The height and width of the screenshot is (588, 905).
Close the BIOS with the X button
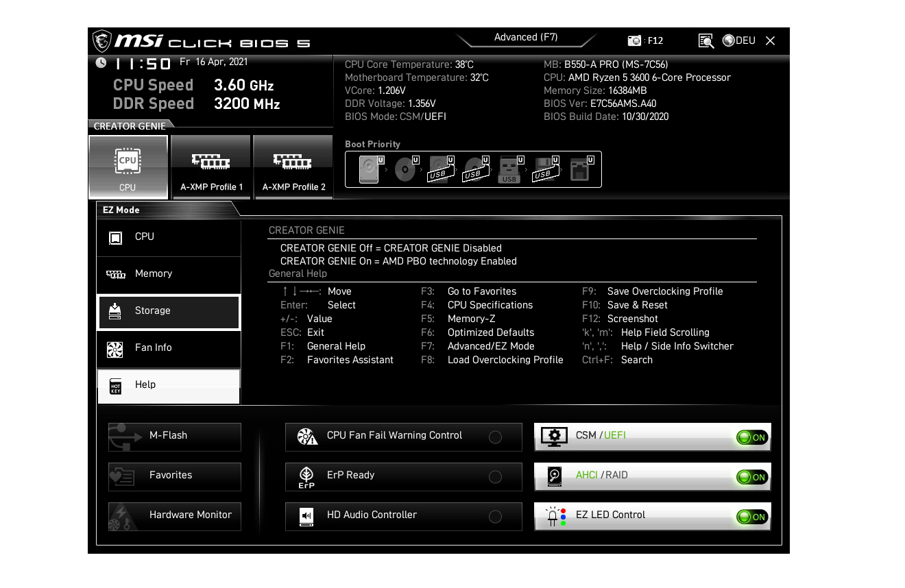pyautogui.click(x=770, y=41)
